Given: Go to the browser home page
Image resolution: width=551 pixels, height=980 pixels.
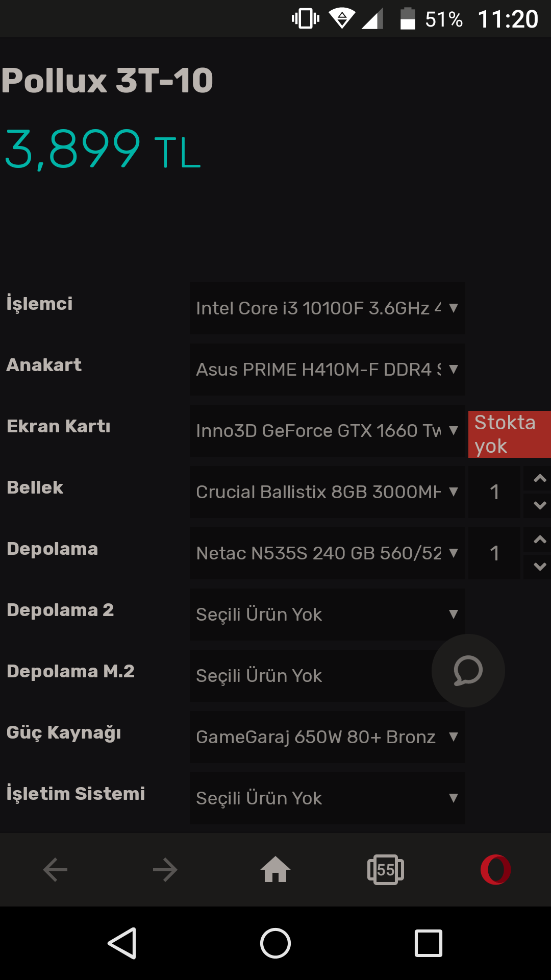Looking at the screenshot, I should (275, 870).
